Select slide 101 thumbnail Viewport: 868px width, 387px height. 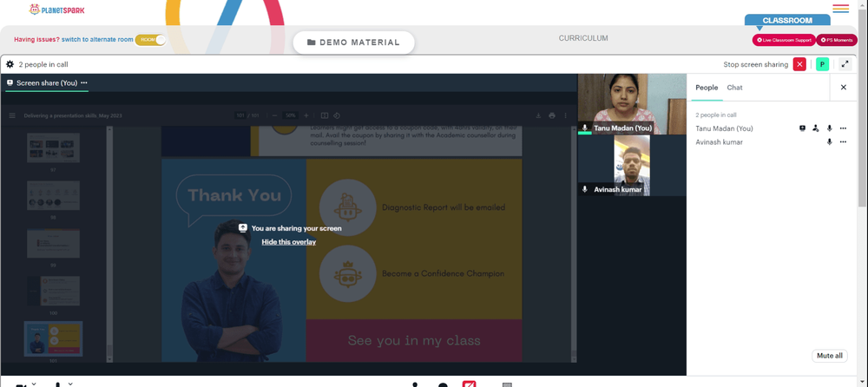53,338
